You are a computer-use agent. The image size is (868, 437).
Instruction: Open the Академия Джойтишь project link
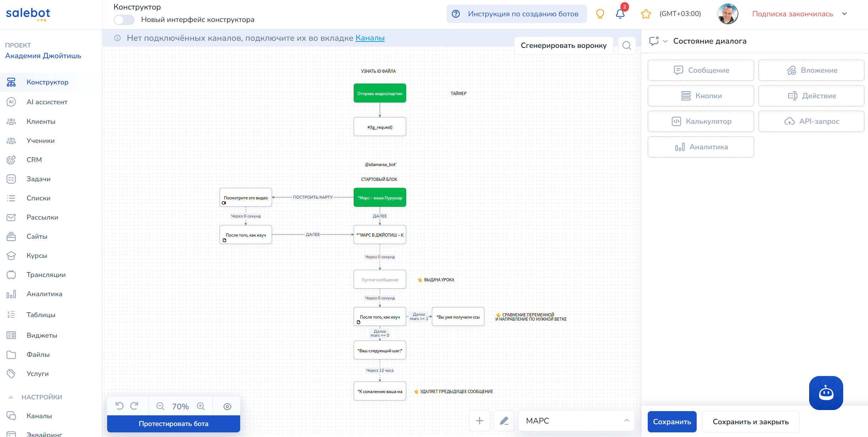click(43, 56)
